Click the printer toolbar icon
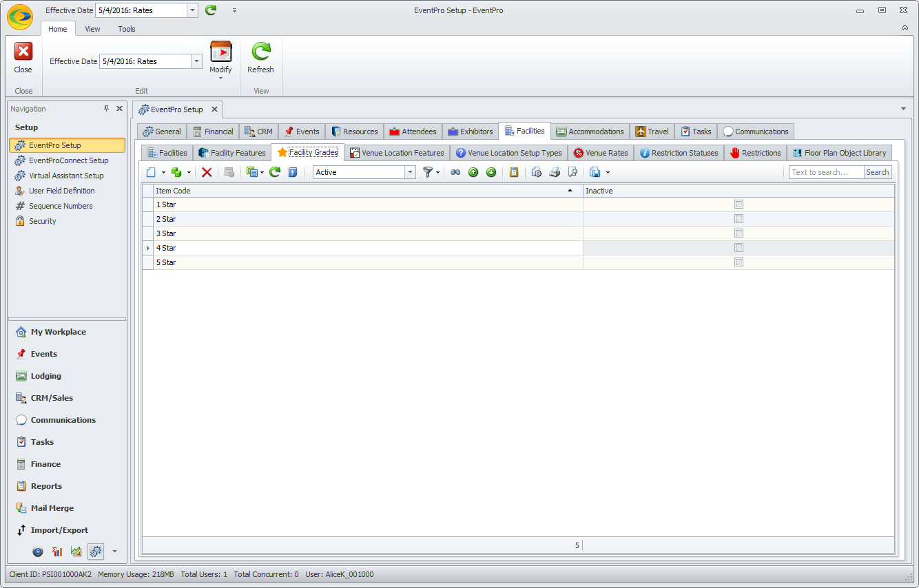 (x=555, y=172)
